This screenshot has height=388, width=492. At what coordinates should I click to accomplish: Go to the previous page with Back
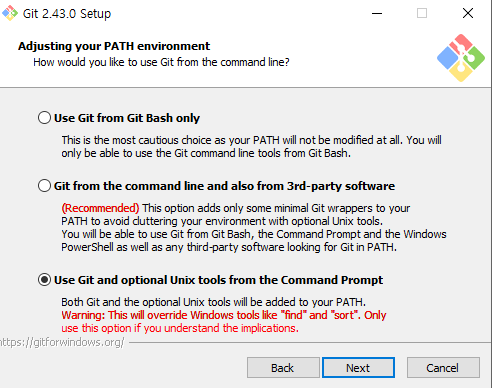[x=283, y=368]
